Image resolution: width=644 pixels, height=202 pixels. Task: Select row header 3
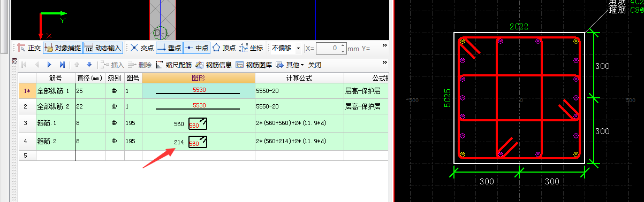[27, 123]
